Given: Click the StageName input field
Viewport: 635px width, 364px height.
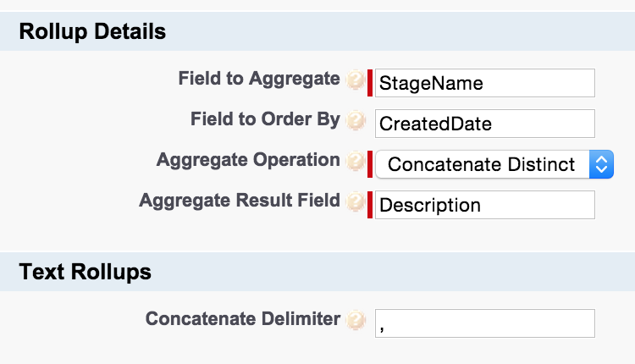Looking at the screenshot, I should coord(484,83).
